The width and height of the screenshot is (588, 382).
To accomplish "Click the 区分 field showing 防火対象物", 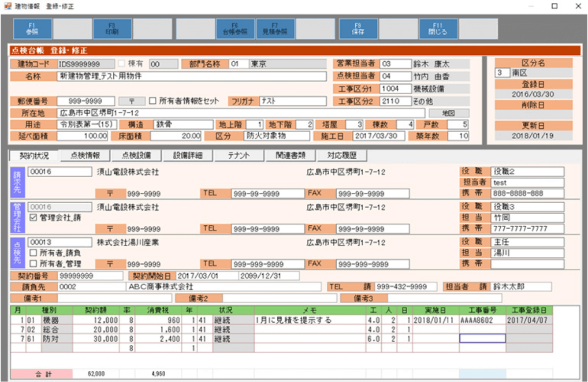I will [x=277, y=136].
